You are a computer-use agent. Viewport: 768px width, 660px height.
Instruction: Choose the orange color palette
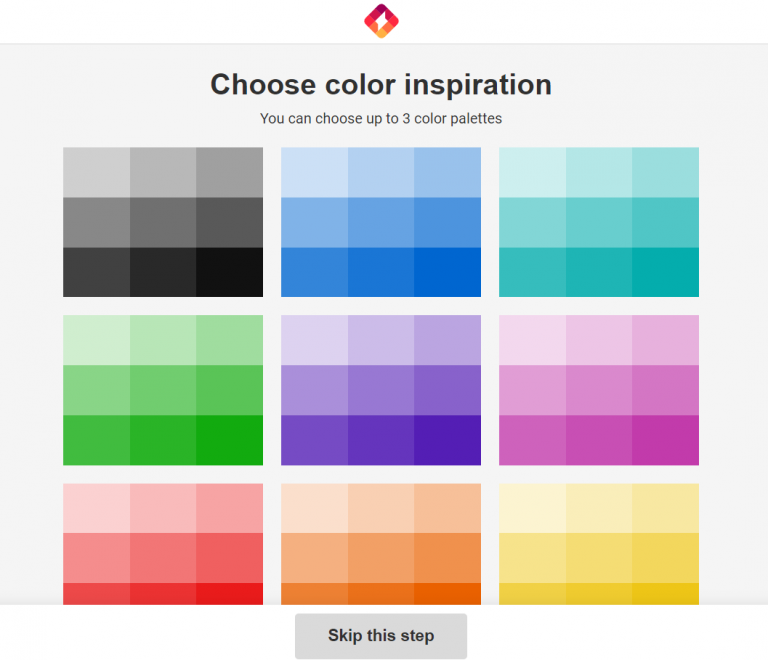[381, 544]
